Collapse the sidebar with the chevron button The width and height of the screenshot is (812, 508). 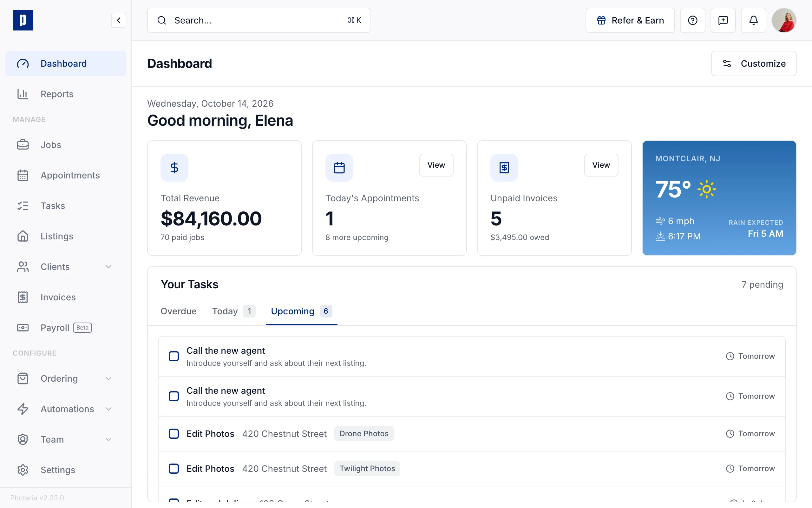pos(118,21)
